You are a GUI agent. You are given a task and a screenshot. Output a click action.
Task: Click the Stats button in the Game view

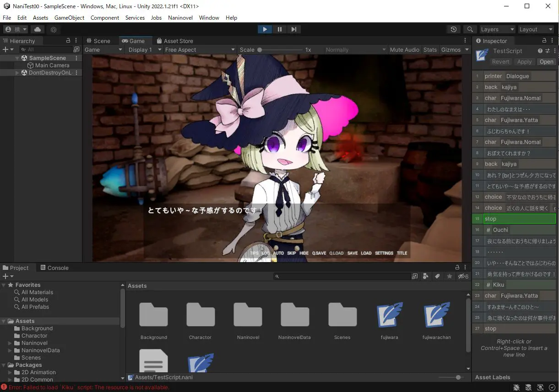[430, 49]
